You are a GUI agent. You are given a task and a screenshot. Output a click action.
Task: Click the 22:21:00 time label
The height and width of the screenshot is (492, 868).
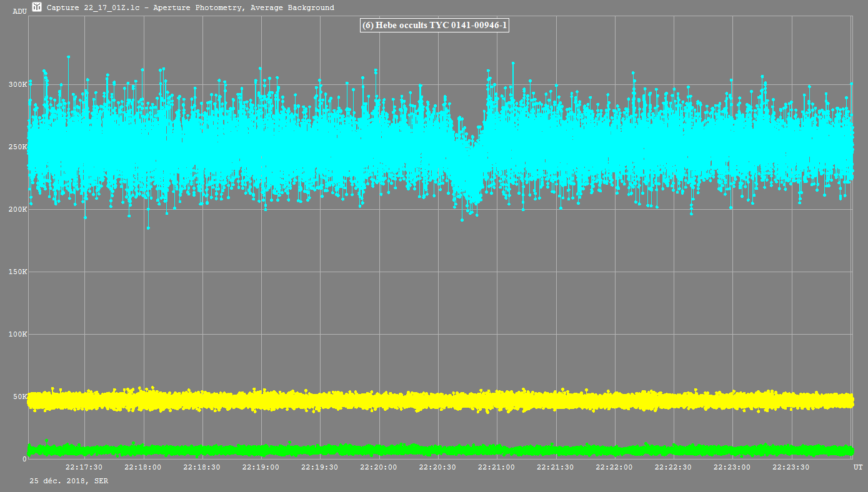point(496,467)
